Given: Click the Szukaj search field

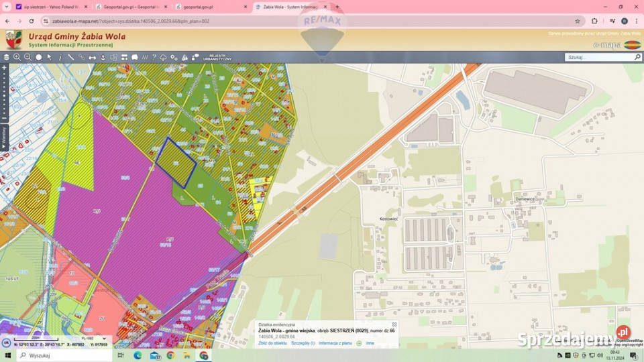Looking at the screenshot, I should [x=598, y=58].
